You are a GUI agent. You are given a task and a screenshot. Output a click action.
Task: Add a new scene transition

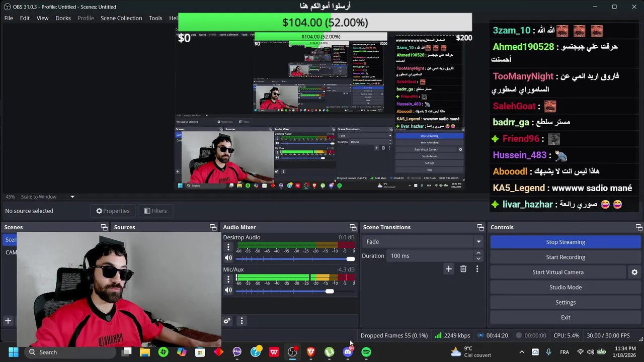(449, 269)
